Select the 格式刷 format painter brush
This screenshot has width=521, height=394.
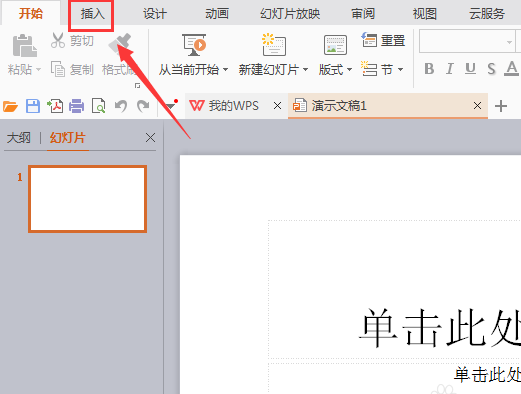[x=120, y=44]
